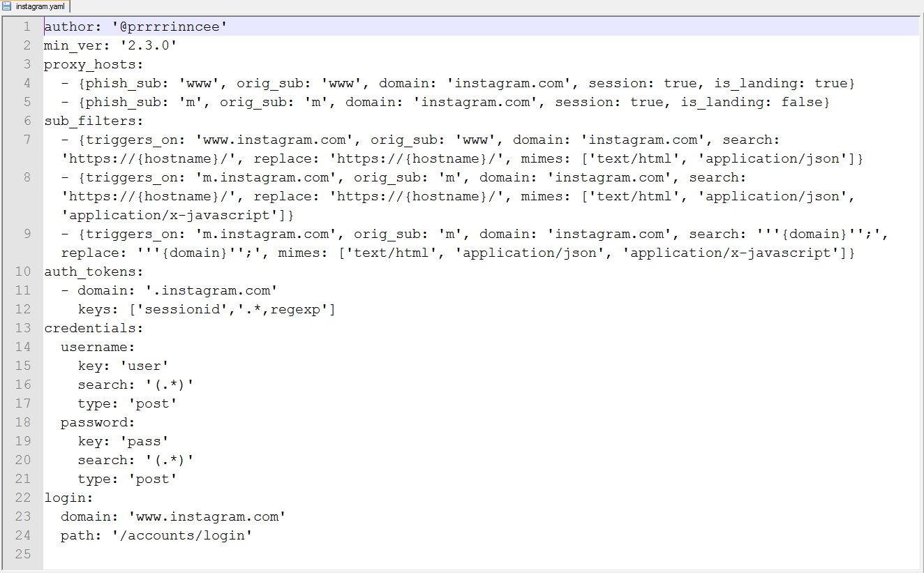Click the wrapped row starting 'application/x-javascript']}
This screenshot has width=924, height=573.
point(178,215)
